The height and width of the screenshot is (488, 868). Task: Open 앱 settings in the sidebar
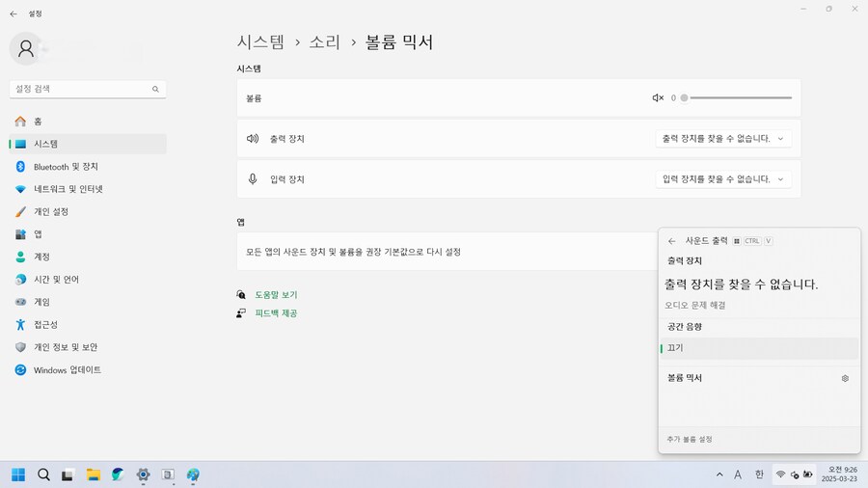(x=88, y=234)
